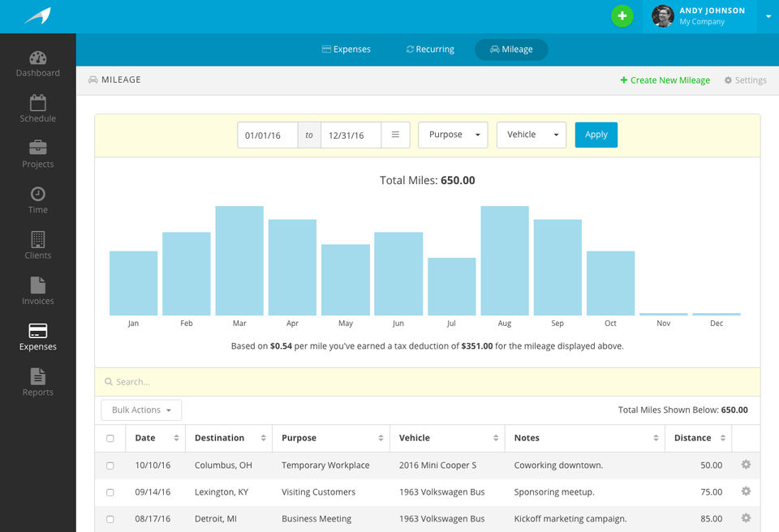This screenshot has height=532, width=779.
Task: Click the start date field 01/01/16
Action: click(x=268, y=135)
